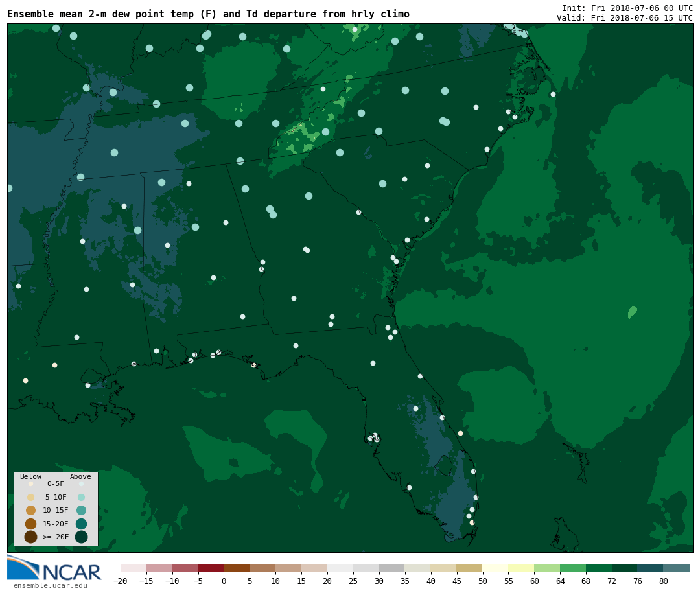Image resolution: width=700 pixels, height=593 pixels.
Task: Click colorbar swatch between 45 and 50
Action: tap(469, 568)
